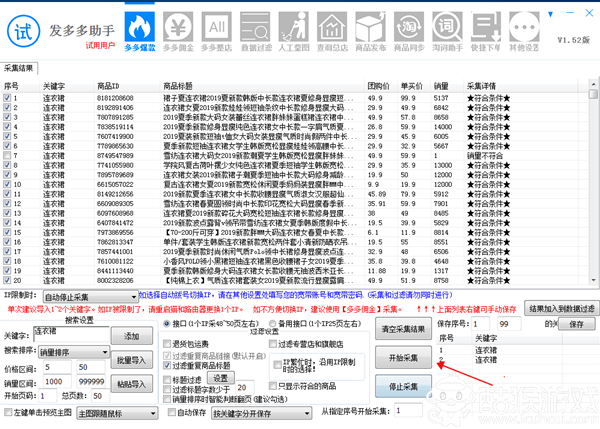600x429 pixels.
Task: Click the round 试 logo icon
Action: click(23, 31)
